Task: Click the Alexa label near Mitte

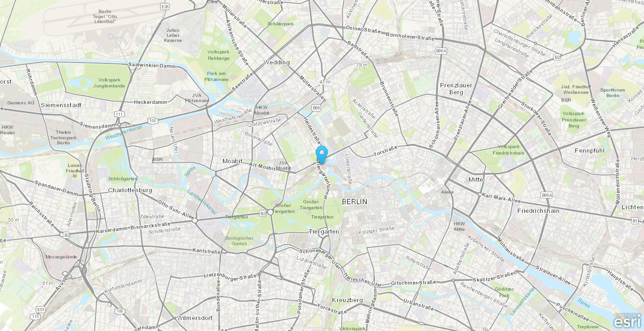Action: [447, 192]
